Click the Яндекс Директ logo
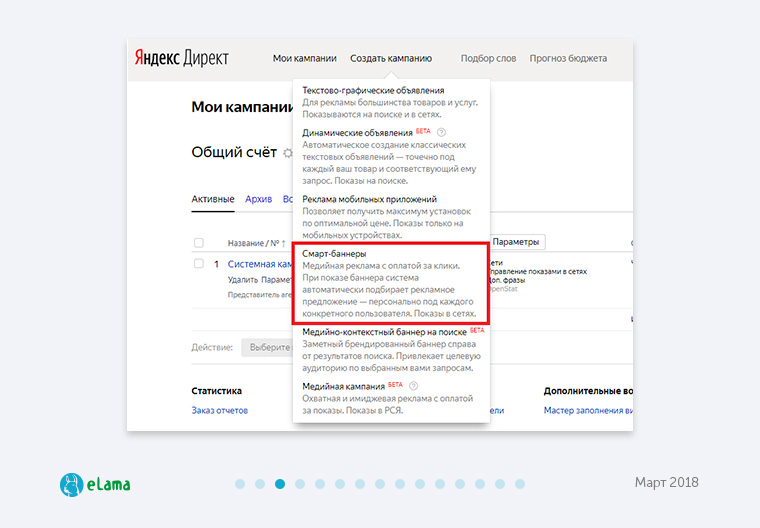 (181, 58)
